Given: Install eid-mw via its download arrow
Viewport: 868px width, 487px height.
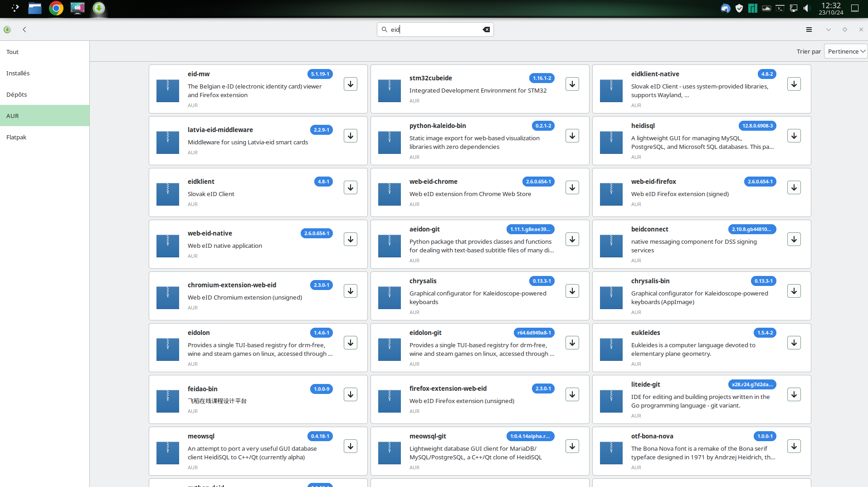Looking at the screenshot, I should click(x=351, y=84).
